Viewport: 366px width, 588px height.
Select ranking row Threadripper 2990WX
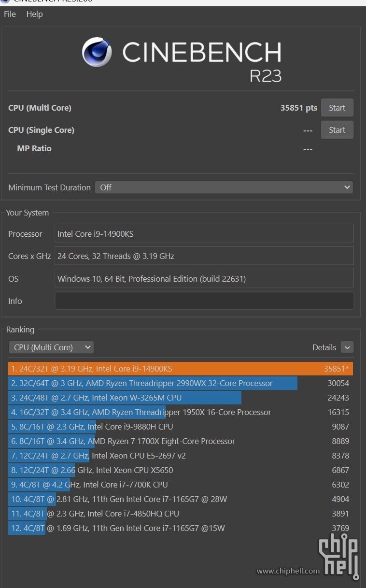[x=181, y=383]
